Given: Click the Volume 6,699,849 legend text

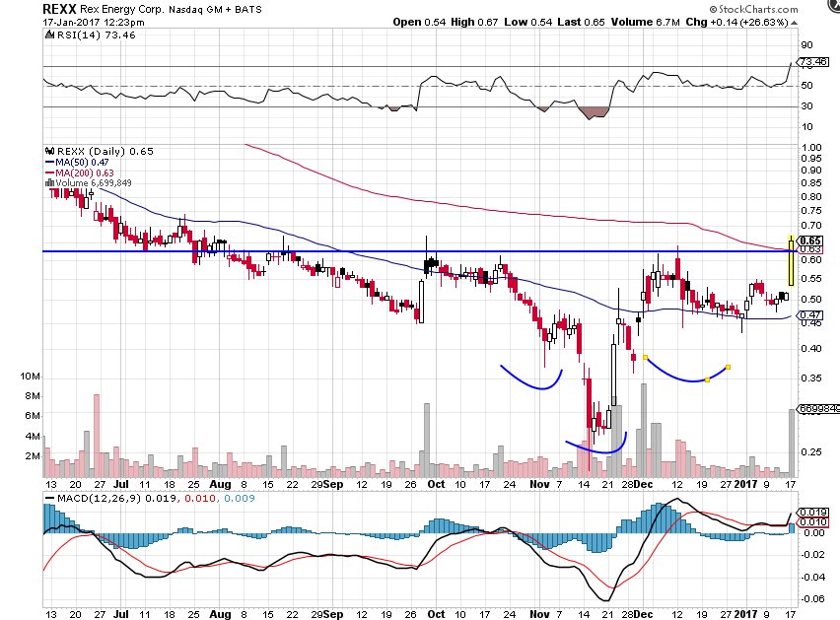Looking at the screenshot, I should coord(94,183).
